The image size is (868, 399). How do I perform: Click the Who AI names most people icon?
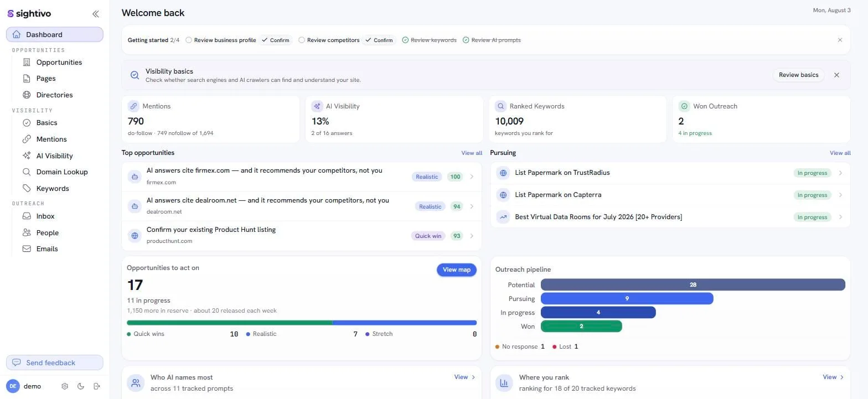(136, 383)
